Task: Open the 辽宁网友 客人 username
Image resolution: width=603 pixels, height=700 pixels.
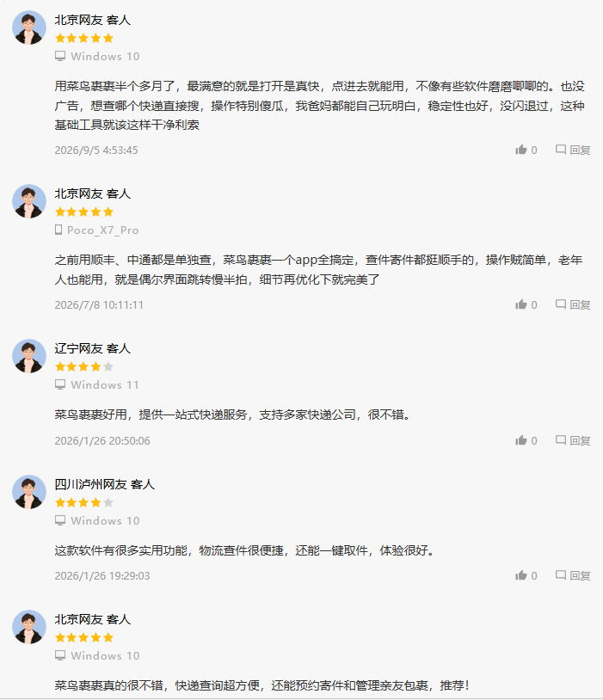Action: point(92,348)
